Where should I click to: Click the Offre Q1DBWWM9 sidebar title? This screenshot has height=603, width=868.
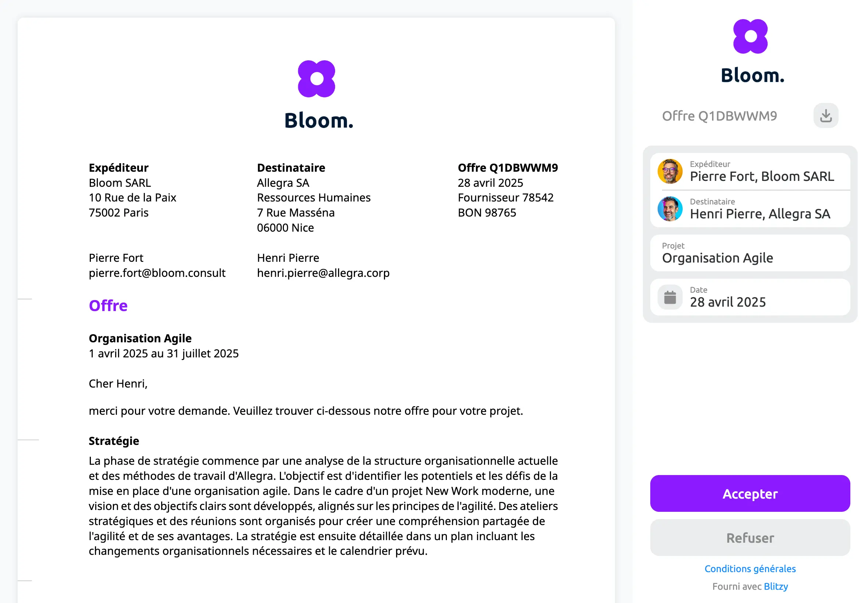coord(719,115)
